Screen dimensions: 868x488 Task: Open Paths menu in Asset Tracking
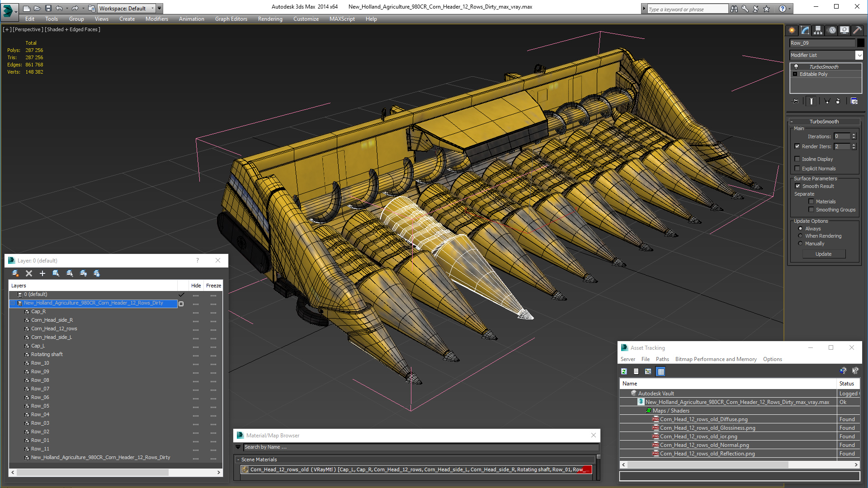662,359
